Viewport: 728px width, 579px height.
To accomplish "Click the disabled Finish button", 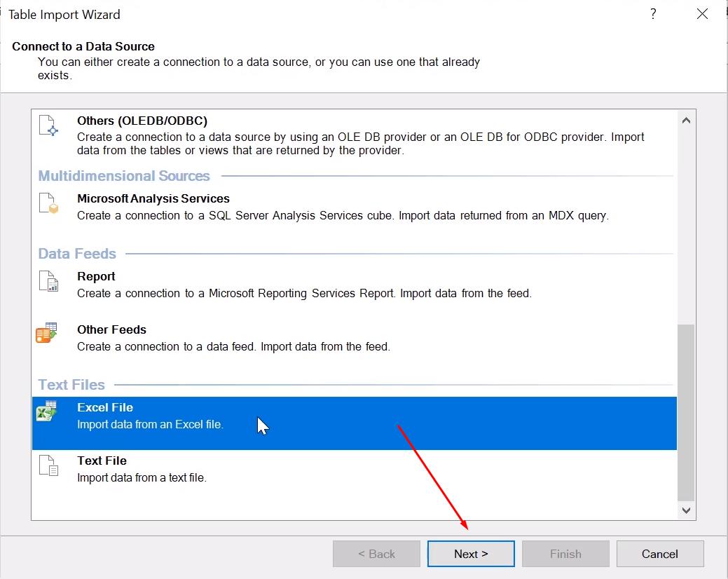I will pyautogui.click(x=565, y=553).
